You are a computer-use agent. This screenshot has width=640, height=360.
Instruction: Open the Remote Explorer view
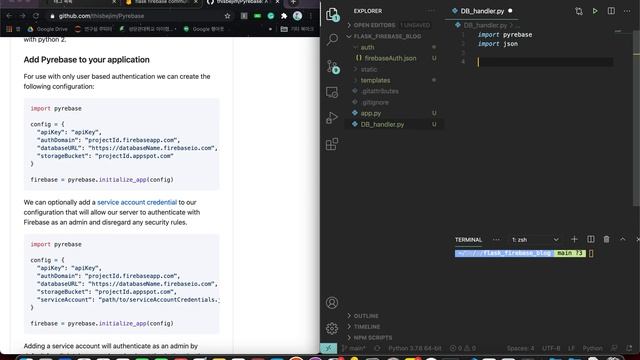pyautogui.click(x=332, y=92)
